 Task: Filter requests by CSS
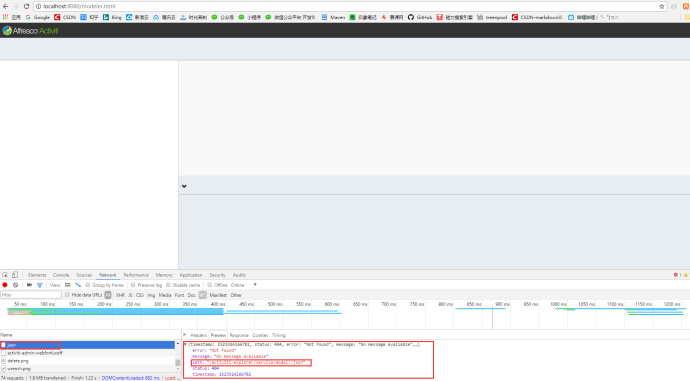(140, 295)
